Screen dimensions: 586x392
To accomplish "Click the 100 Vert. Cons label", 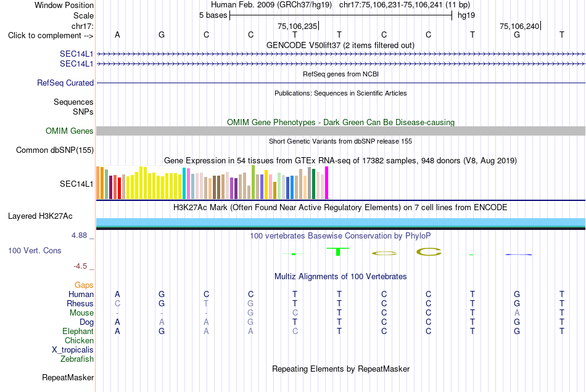I will (x=35, y=250).
